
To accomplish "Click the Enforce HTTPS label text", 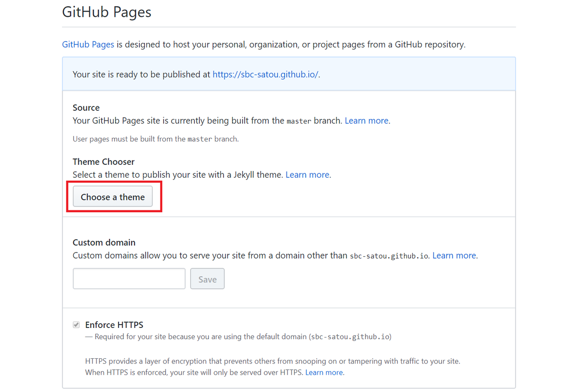I will pyautogui.click(x=114, y=325).
